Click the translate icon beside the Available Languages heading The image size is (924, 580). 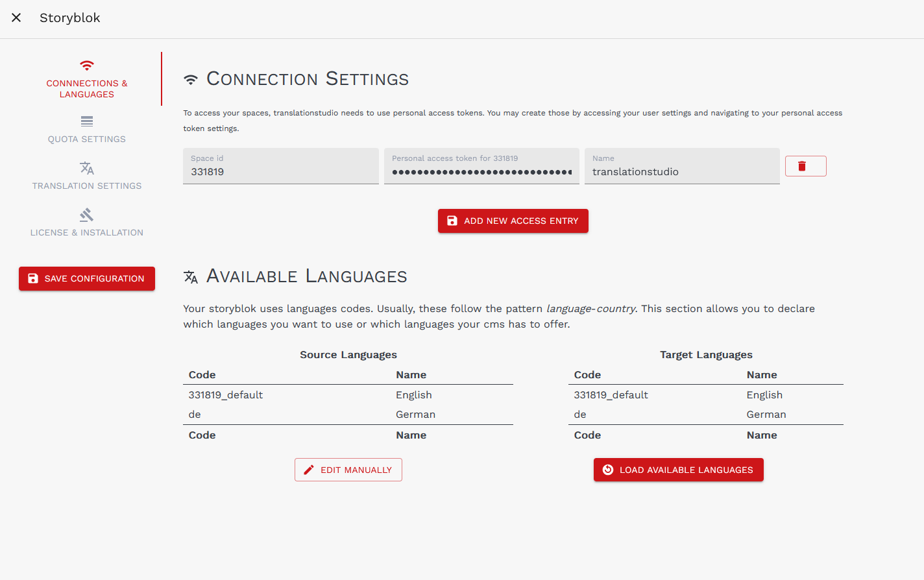(191, 277)
